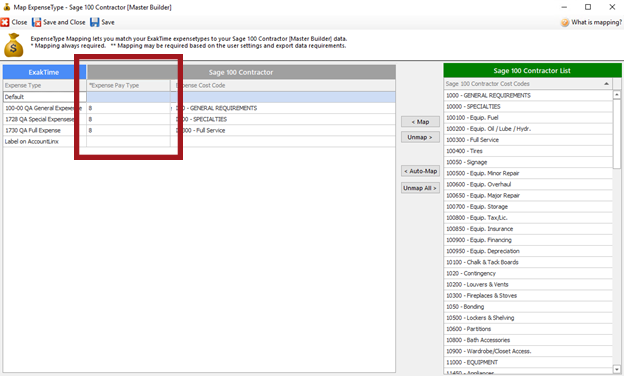Click mapped Full Service cost code cell
The width and height of the screenshot is (624, 376).
click(283, 131)
